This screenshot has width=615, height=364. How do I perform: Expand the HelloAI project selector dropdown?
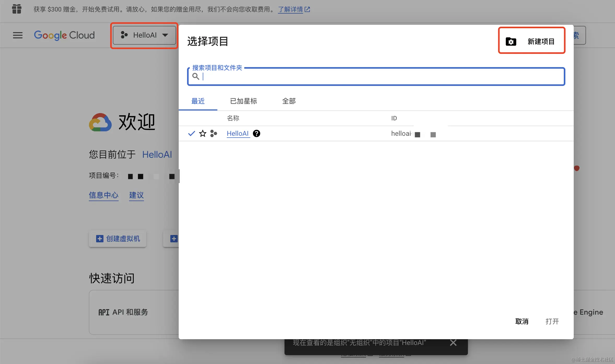144,35
